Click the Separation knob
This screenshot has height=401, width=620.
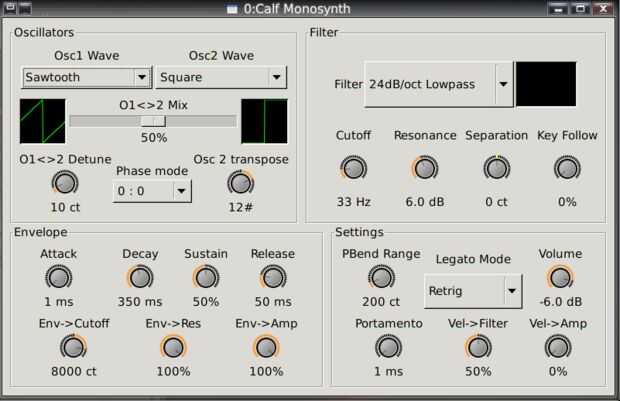coord(497,168)
